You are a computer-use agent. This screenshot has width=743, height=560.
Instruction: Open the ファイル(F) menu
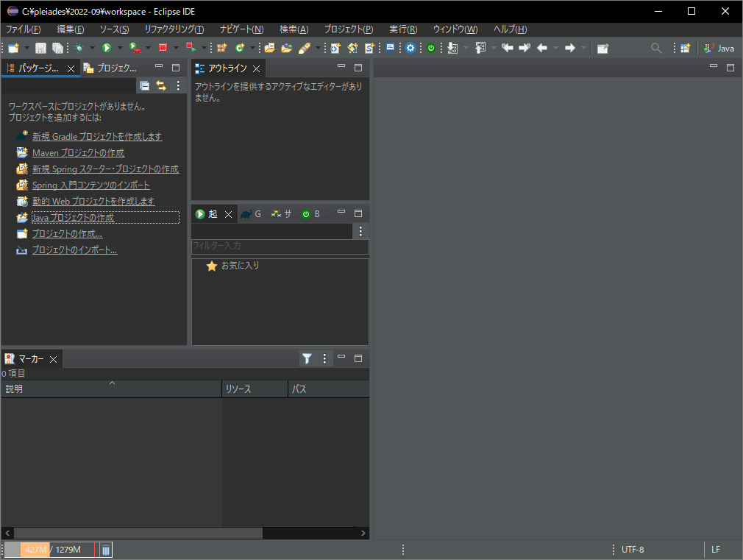24,29
